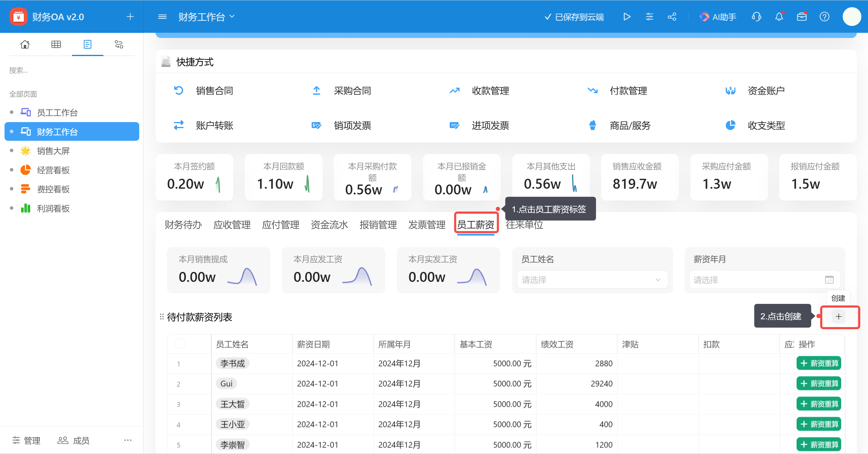Open the help question mark icon
The width and height of the screenshot is (868, 454).
[824, 17]
